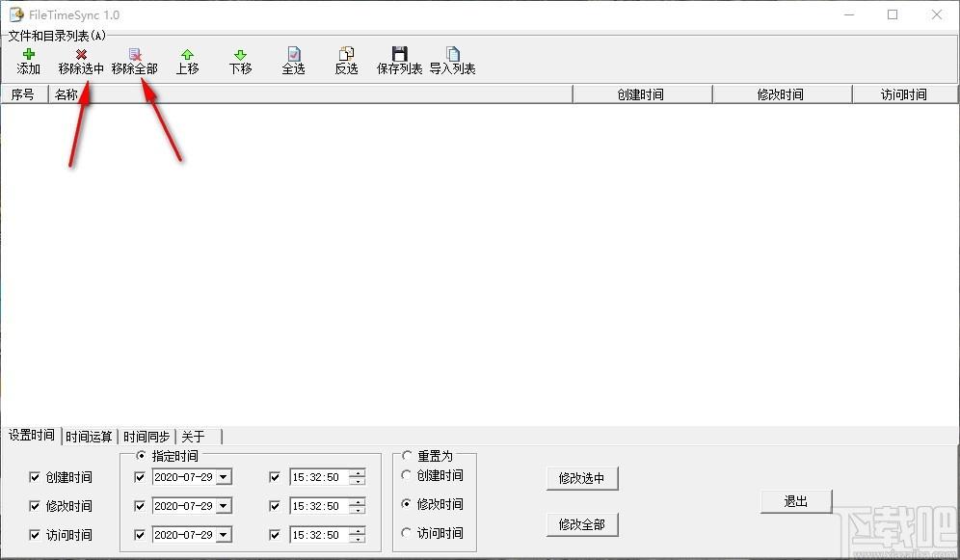Open the date dropdown in 访问时间 row
This screenshot has width=960, height=560.
coord(224,534)
